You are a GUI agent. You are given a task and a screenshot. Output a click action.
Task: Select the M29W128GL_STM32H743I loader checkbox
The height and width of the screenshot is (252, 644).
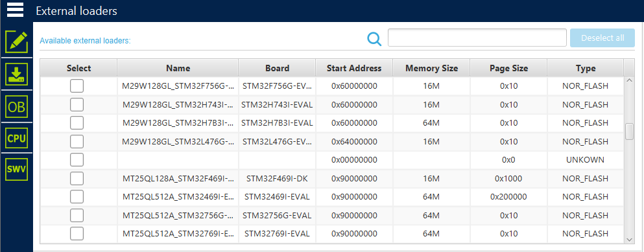pyautogui.click(x=77, y=105)
